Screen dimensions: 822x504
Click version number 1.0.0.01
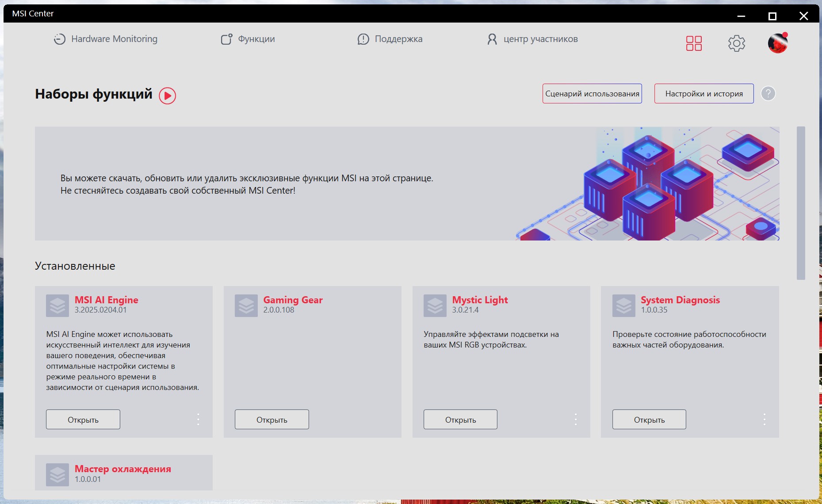[x=88, y=479]
